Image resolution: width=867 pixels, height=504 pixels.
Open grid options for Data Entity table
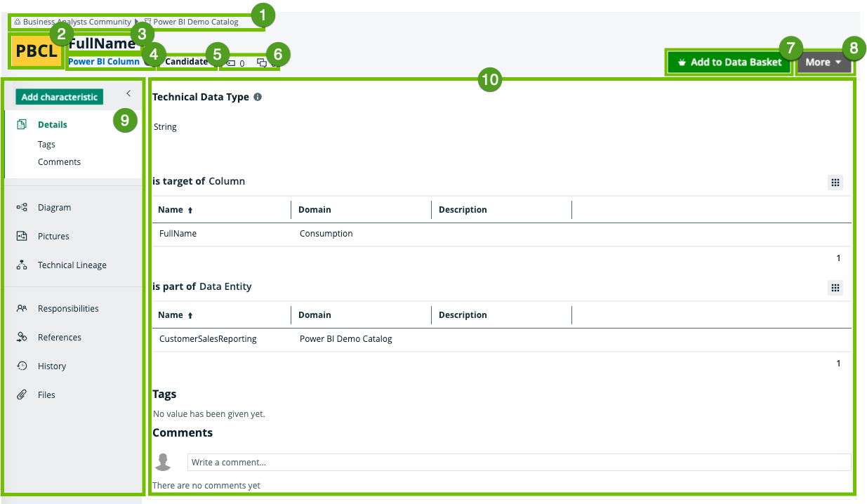coord(835,288)
